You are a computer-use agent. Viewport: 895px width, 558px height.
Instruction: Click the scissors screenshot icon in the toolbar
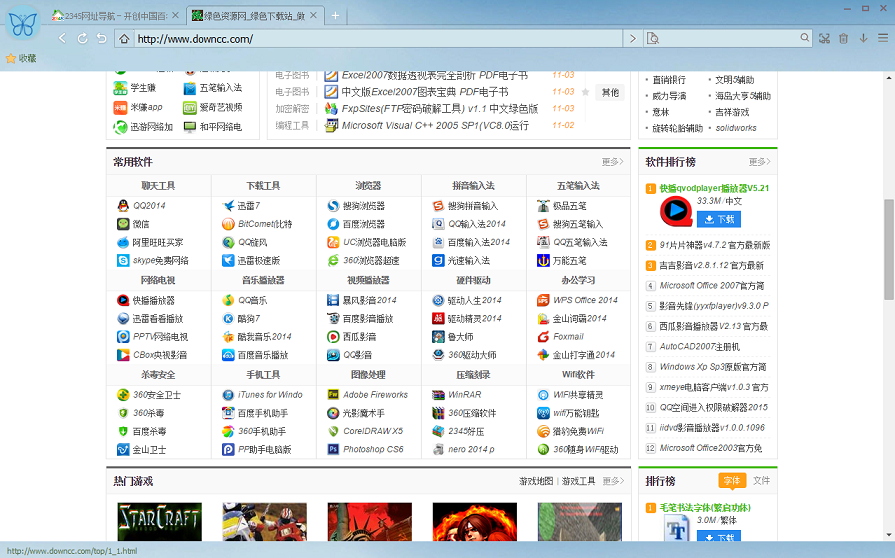823,38
